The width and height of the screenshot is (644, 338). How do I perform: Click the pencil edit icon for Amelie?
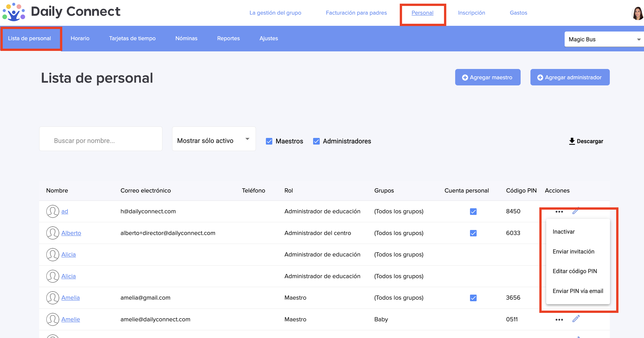click(x=576, y=319)
